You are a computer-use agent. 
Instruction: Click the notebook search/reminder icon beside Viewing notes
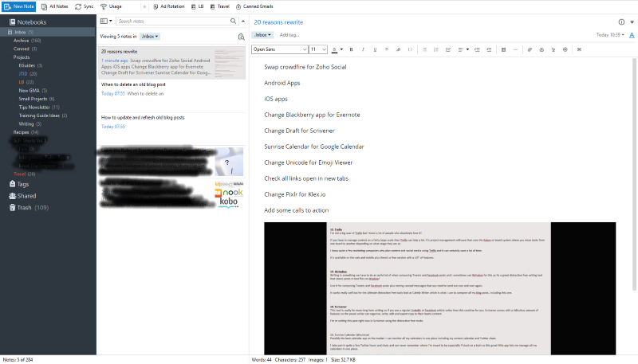click(242, 37)
